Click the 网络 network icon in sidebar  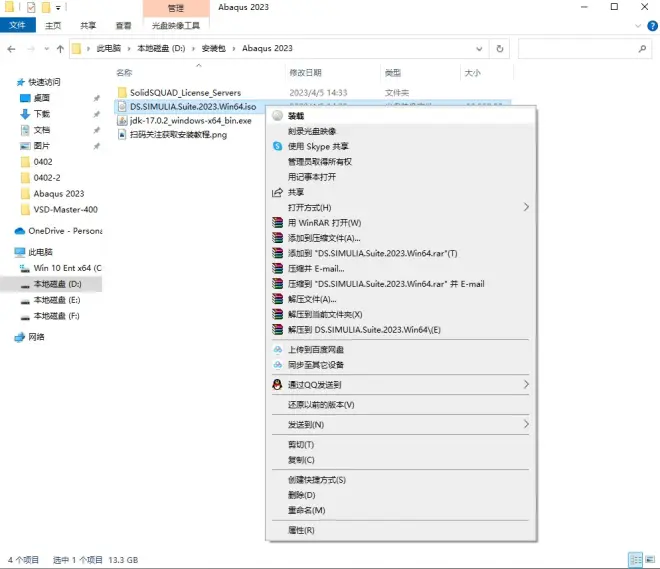click(20, 337)
